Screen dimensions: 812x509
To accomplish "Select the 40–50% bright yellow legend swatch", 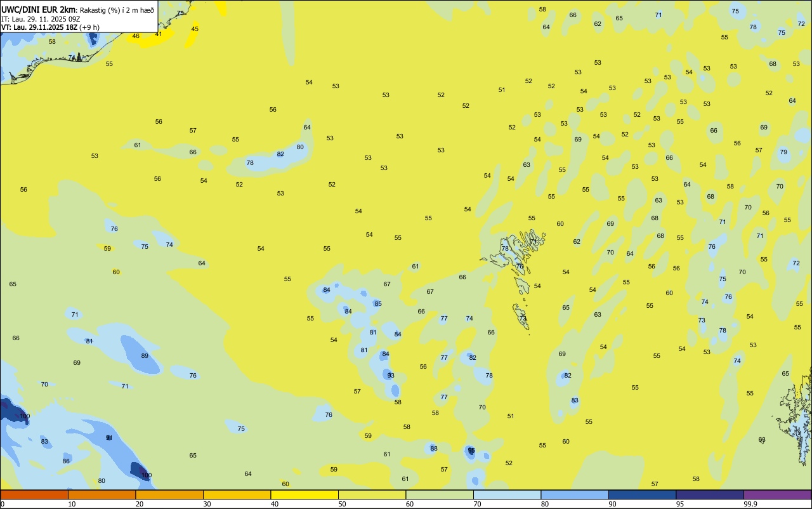I will tap(304, 494).
